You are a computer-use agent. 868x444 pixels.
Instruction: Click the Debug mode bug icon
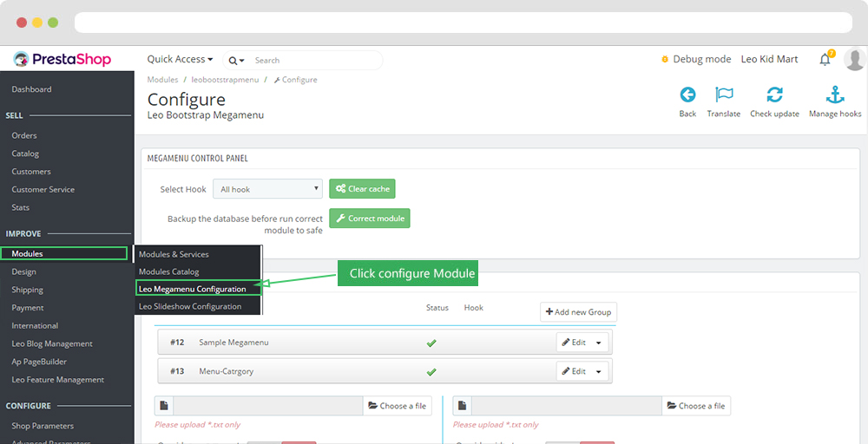tap(665, 59)
